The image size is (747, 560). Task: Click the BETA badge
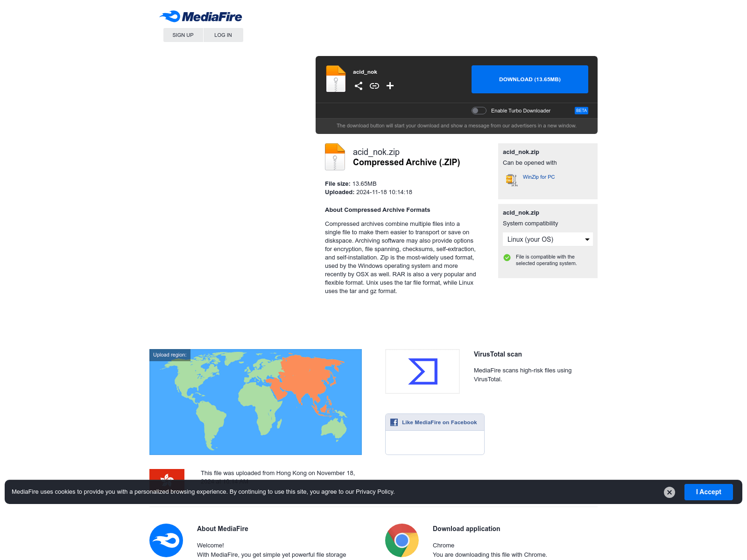pyautogui.click(x=581, y=111)
